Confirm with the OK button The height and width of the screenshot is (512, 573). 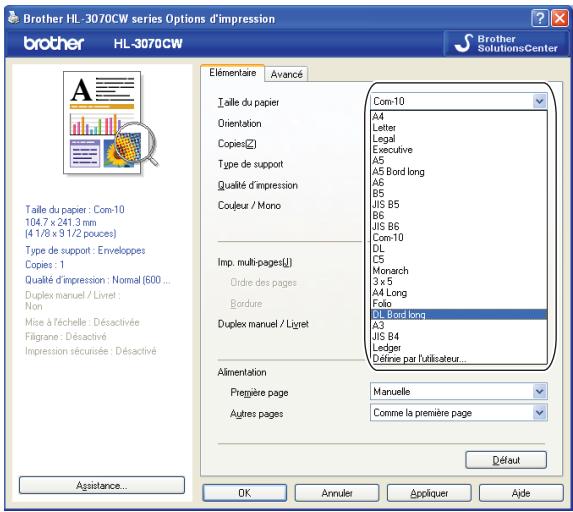(x=244, y=493)
